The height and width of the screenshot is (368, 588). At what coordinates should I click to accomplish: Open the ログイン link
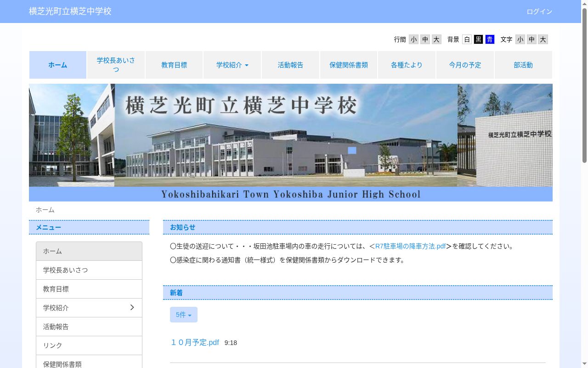[x=539, y=11]
